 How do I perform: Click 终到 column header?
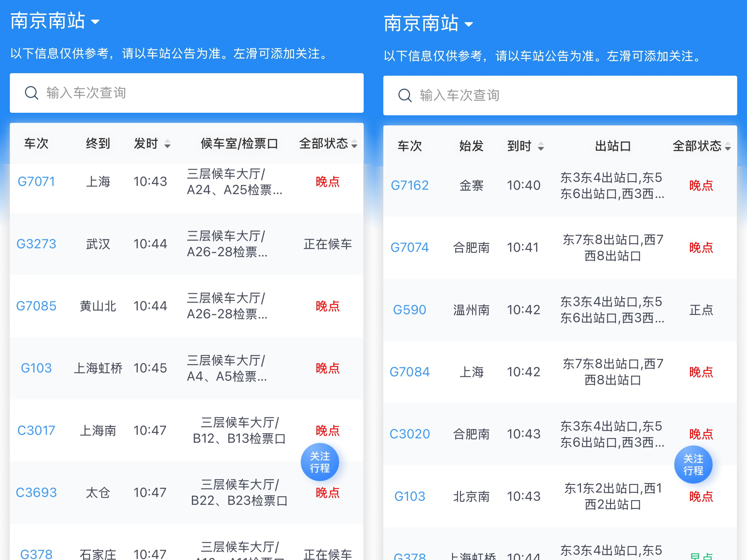[98, 143]
